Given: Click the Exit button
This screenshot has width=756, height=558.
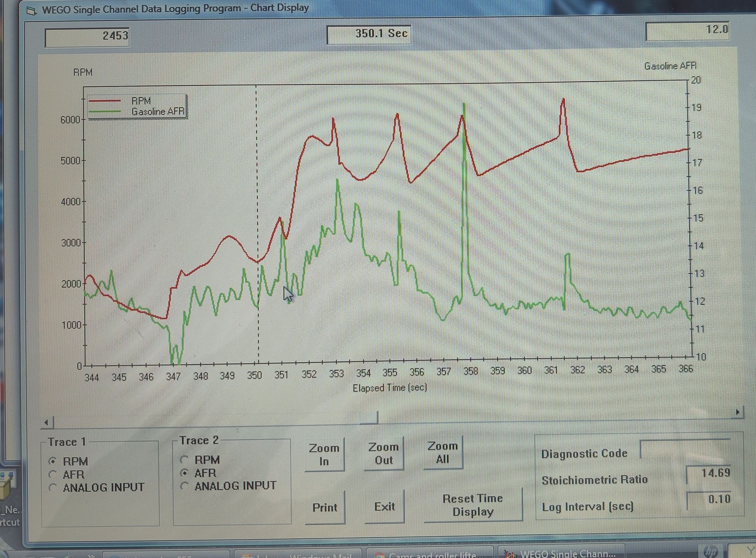Looking at the screenshot, I should [384, 507].
